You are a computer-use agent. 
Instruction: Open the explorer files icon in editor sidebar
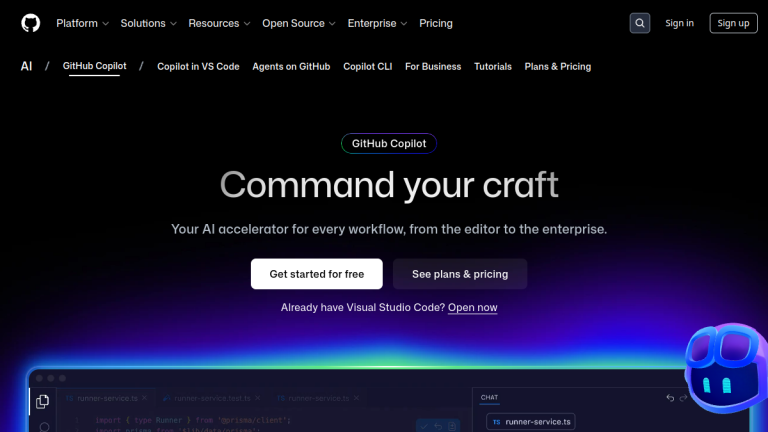(x=43, y=402)
